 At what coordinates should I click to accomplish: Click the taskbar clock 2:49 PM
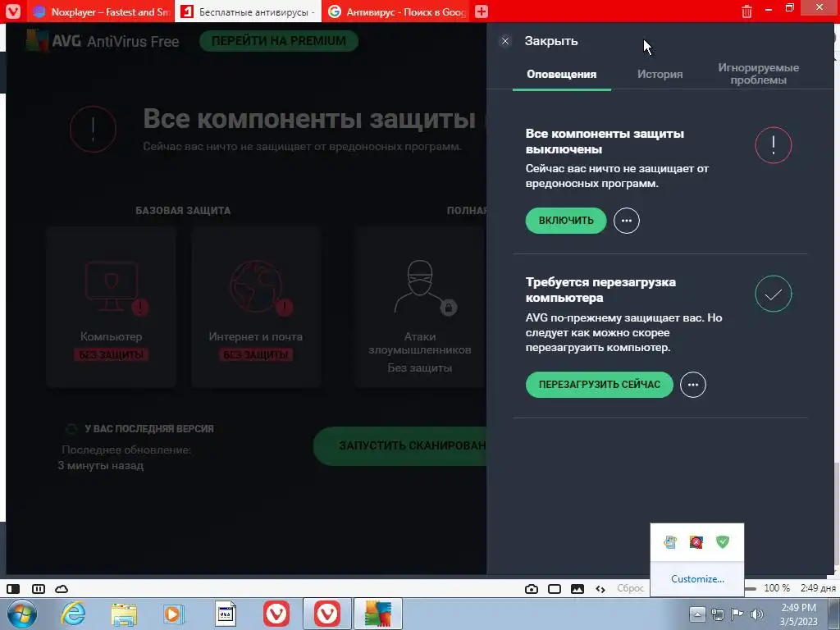[798, 608]
